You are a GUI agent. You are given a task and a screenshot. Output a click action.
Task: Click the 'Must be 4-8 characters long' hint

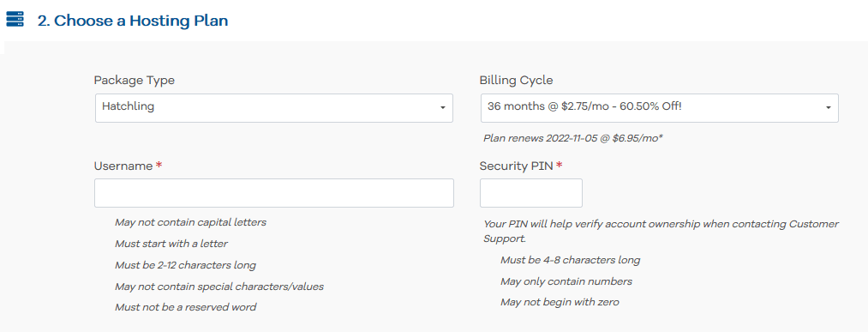[570, 260]
